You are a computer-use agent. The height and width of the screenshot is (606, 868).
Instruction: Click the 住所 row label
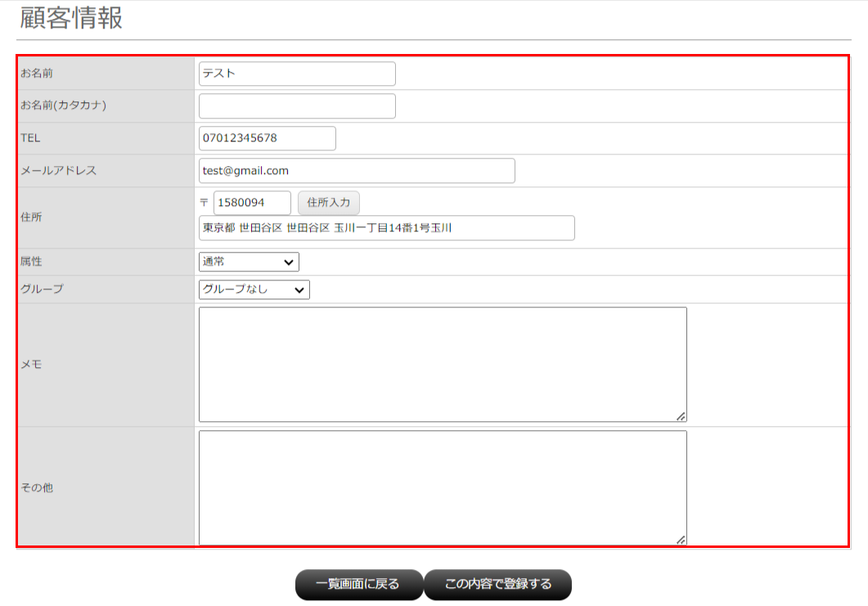click(32, 218)
